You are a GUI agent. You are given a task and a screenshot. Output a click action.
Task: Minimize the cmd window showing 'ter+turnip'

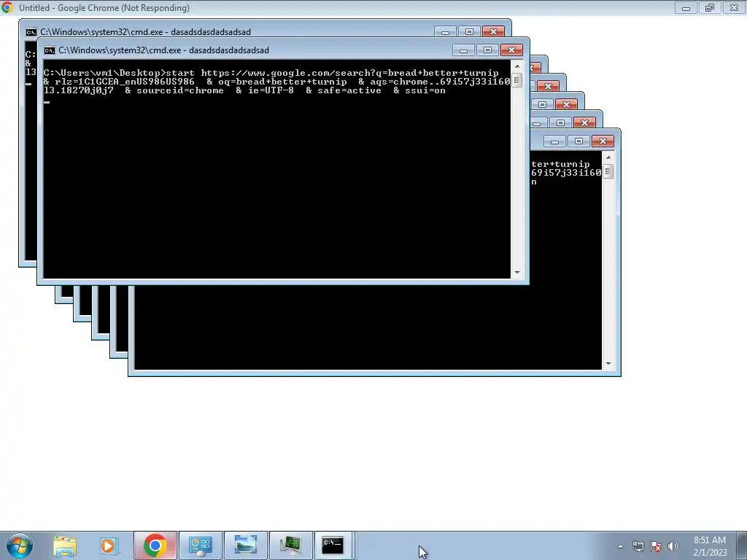click(x=554, y=141)
